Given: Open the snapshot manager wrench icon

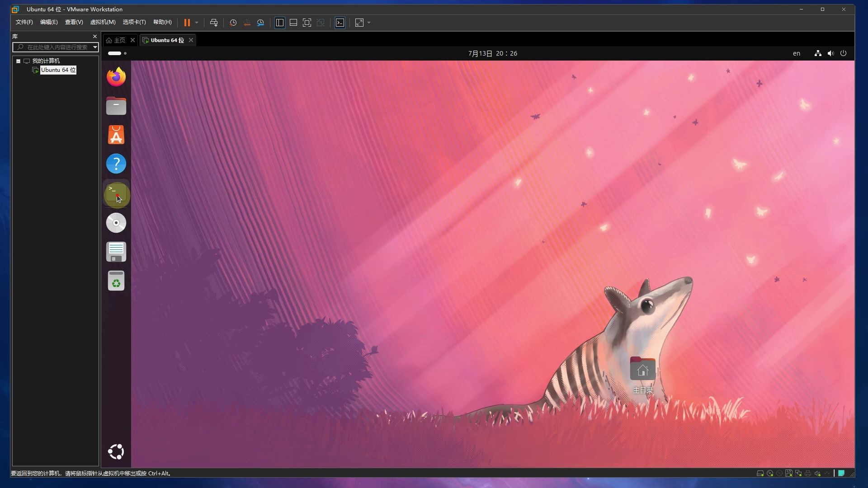Looking at the screenshot, I should click(260, 23).
